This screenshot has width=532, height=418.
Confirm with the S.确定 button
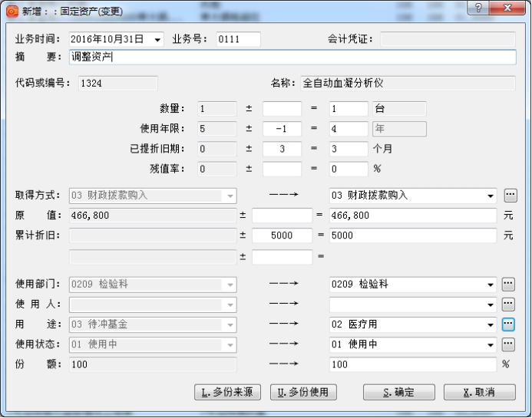[399, 392]
